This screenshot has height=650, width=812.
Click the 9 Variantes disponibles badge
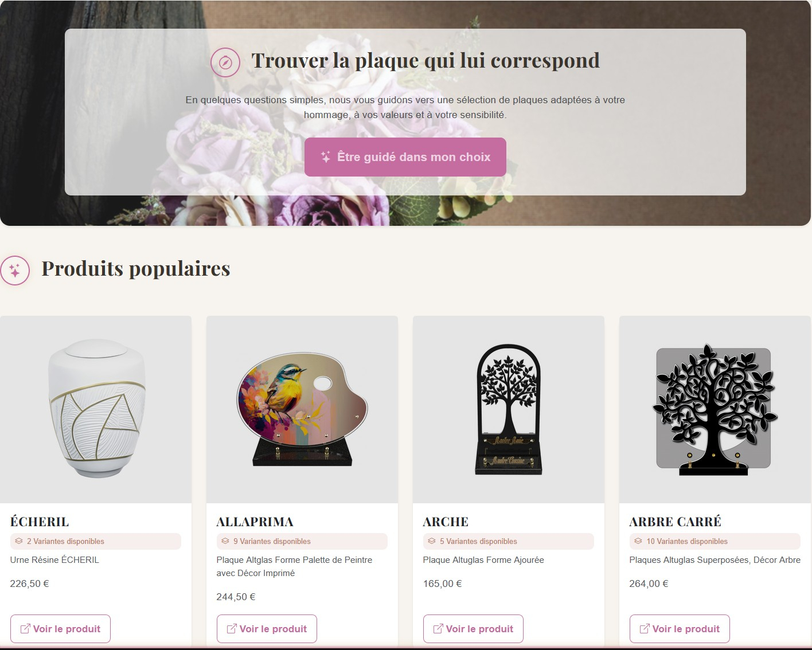pyautogui.click(x=302, y=541)
